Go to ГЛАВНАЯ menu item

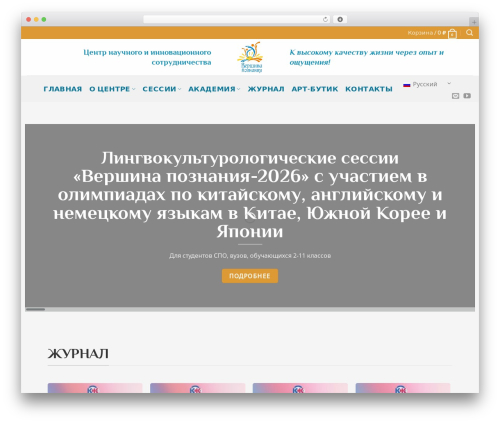(63, 89)
